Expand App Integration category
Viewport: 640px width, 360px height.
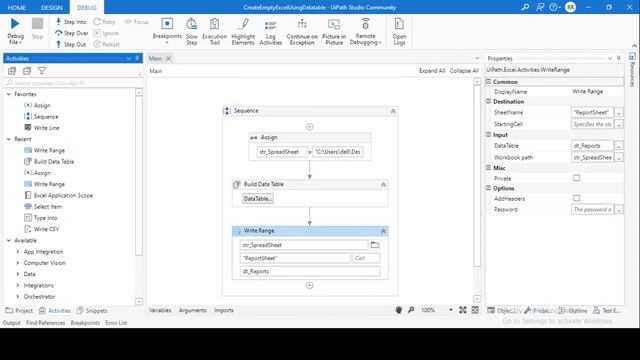(18, 251)
